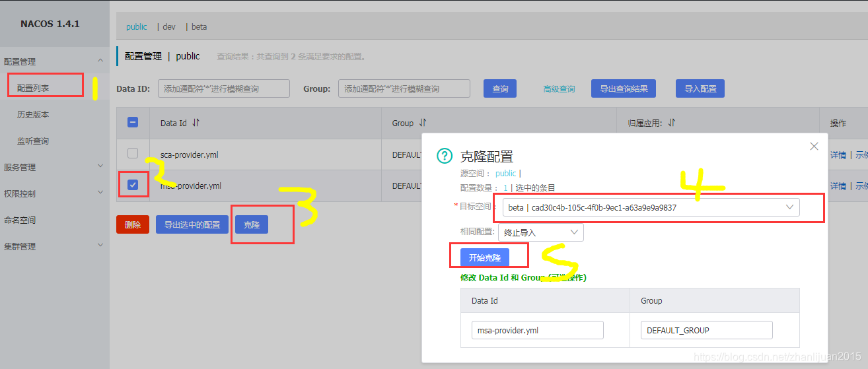Edit the msa-provider.yml Data Id field in dialog

point(538,330)
